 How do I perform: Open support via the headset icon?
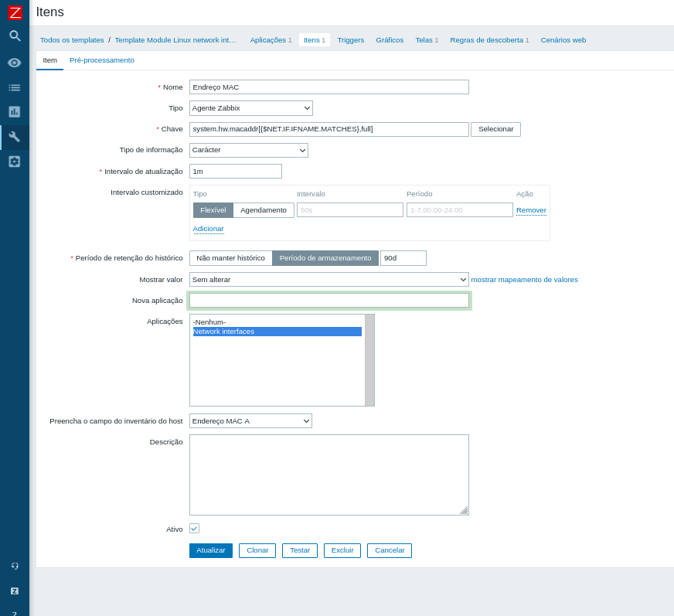tap(14, 566)
